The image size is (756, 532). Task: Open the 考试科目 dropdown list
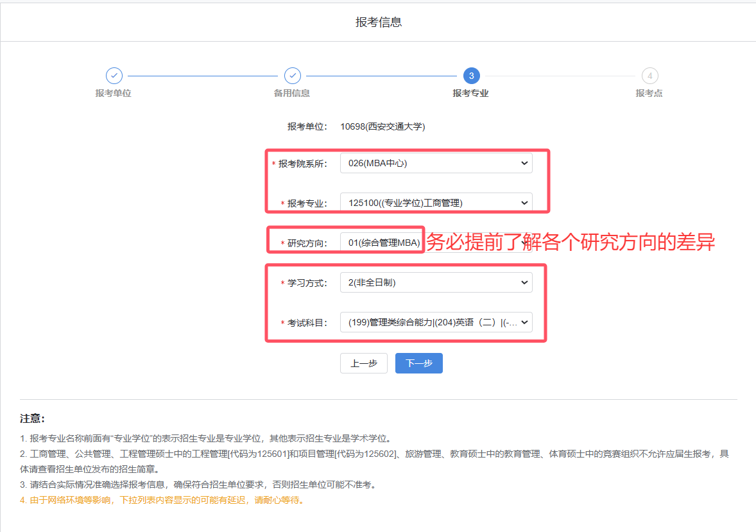click(x=436, y=322)
